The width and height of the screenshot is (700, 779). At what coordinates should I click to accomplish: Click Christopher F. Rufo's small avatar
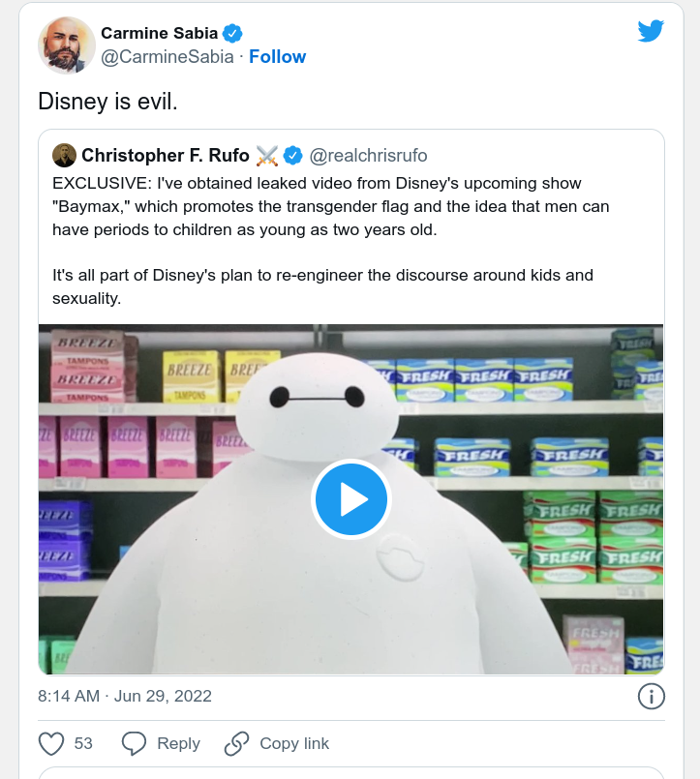point(64,156)
